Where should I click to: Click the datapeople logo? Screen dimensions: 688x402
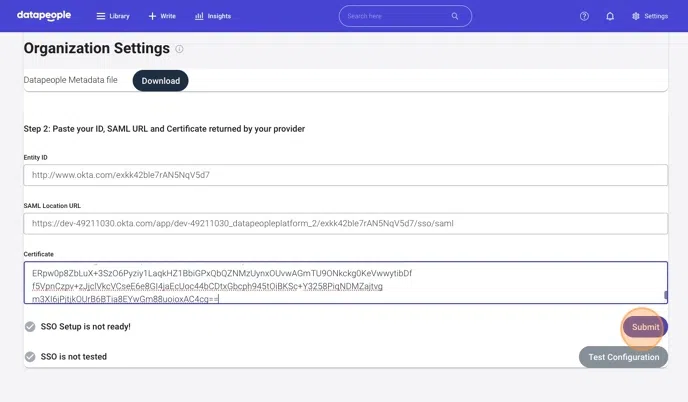(45, 16)
